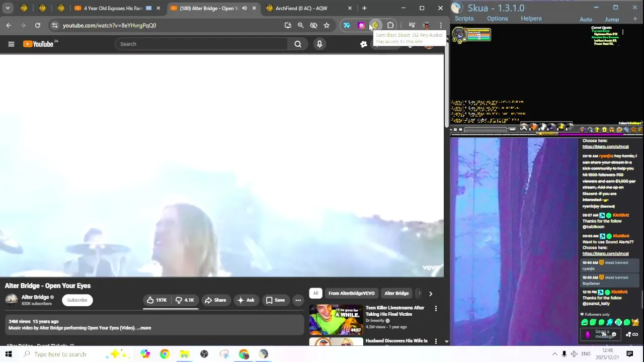Start voice search with the microphone
This screenshot has width=644, height=362.
point(319,44)
